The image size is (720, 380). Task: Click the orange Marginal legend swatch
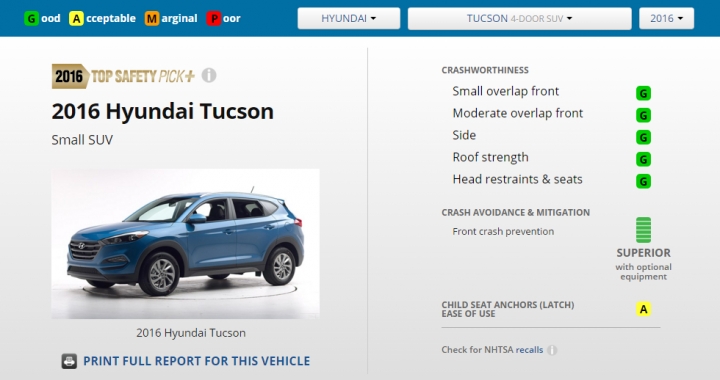pyautogui.click(x=152, y=18)
